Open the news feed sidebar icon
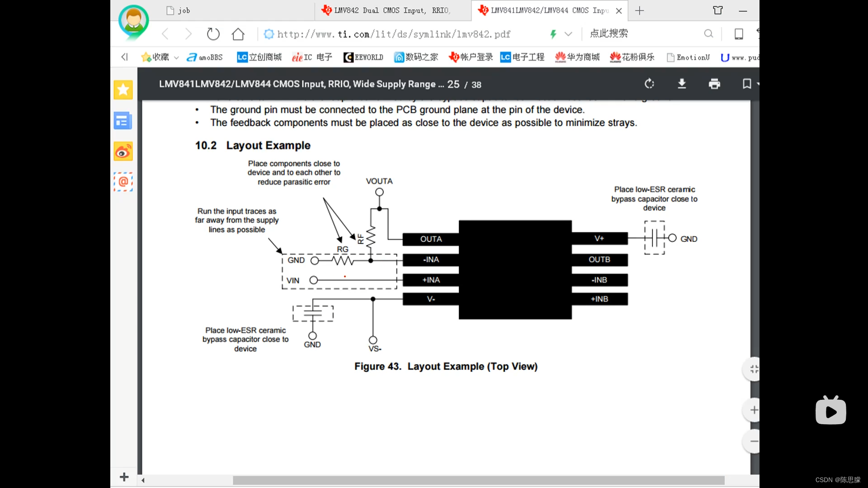Image resolution: width=868 pixels, height=488 pixels. pyautogui.click(x=123, y=121)
